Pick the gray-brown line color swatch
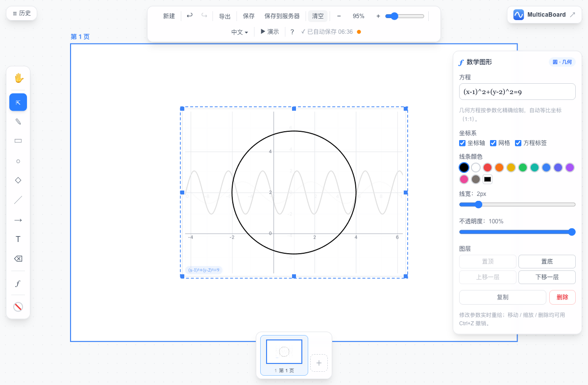This screenshot has width=588, height=385. (x=476, y=179)
